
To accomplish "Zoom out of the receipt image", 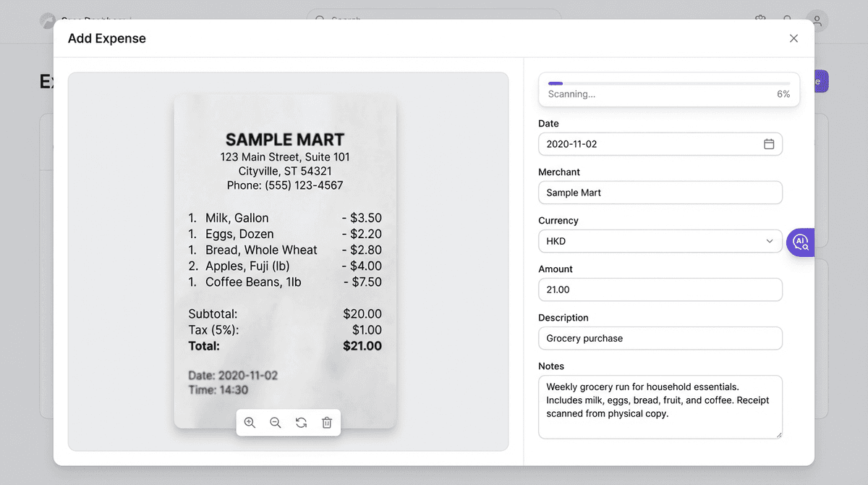I will (x=276, y=422).
